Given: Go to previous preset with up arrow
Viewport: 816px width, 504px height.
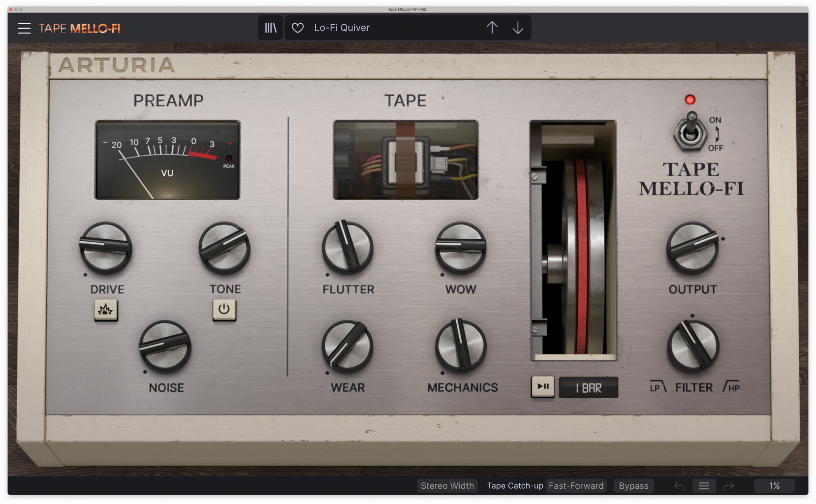Looking at the screenshot, I should coord(492,28).
